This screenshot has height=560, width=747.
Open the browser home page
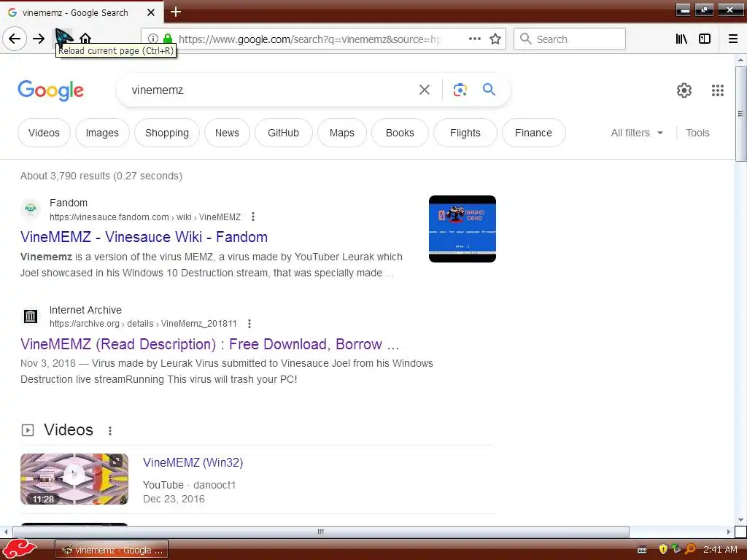(x=85, y=38)
